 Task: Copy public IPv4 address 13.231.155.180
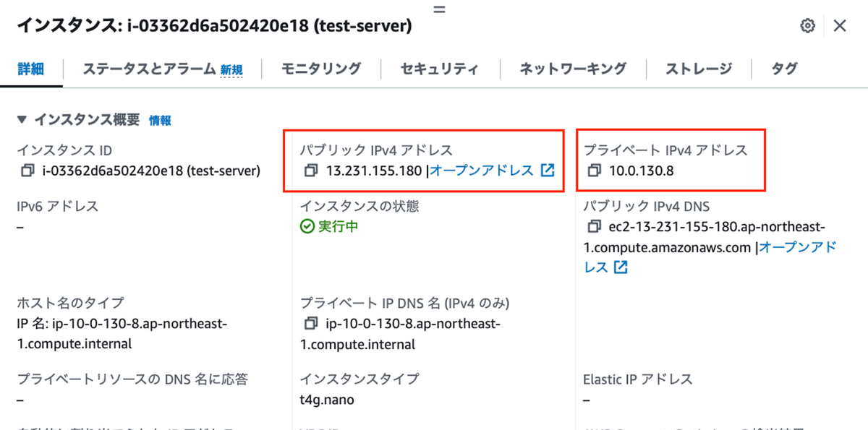click(x=311, y=171)
